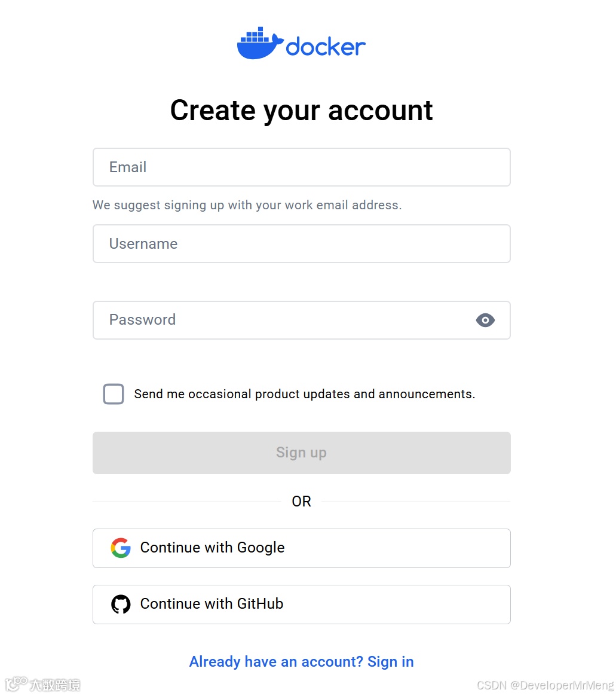Choose Continue with Google

point(301,548)
